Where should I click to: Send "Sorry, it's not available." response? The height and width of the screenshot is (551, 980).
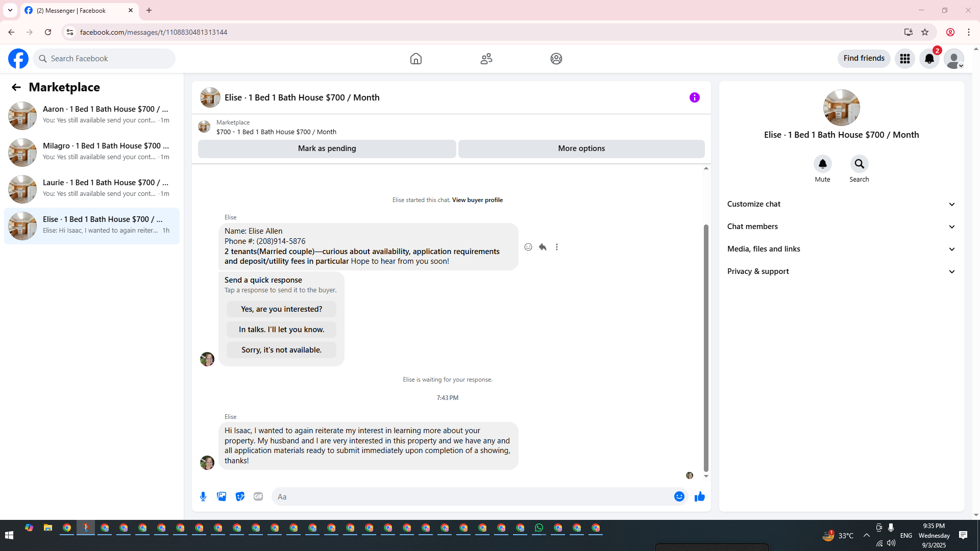[281, 350]
